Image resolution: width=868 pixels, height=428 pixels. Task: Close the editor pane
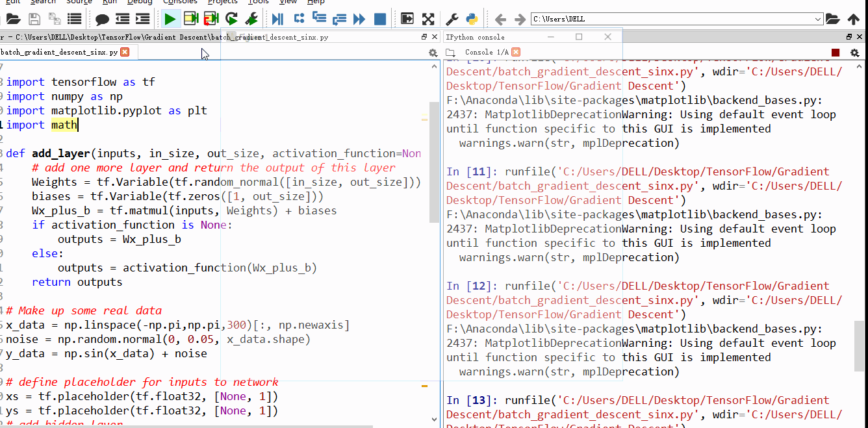click(435, 37)
